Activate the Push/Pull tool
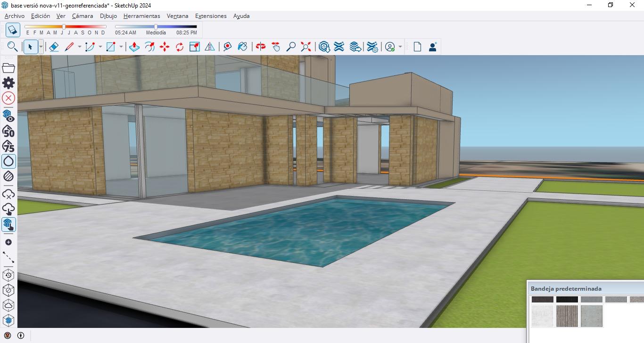Screen dimensions: 644x343 tap(134, 47)
